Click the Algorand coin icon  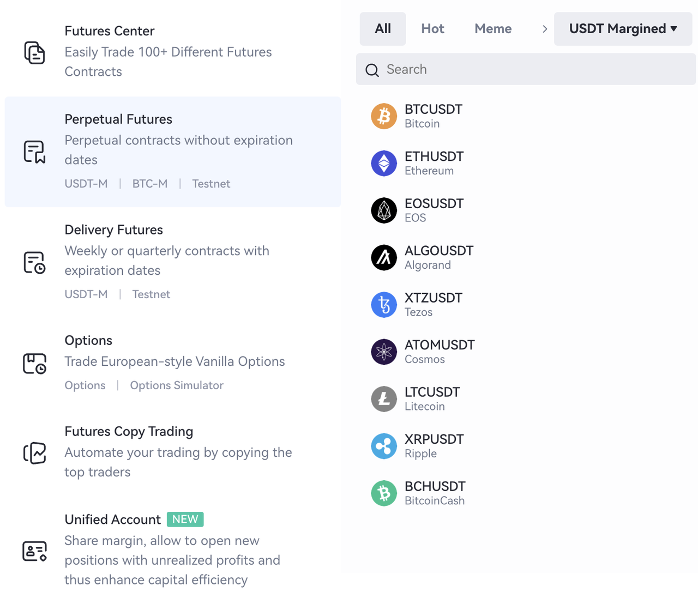click(x=384, y=257)
